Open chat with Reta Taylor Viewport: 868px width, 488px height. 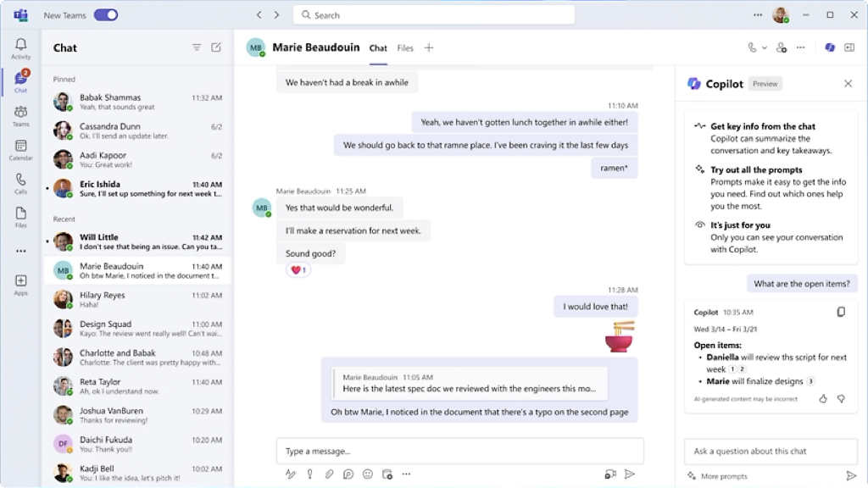tap(138, 386)
